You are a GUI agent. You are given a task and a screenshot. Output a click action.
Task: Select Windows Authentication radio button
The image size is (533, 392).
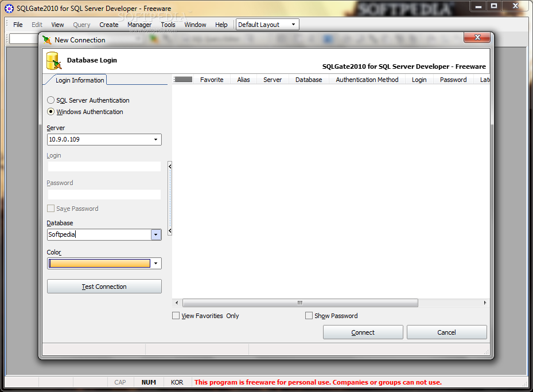(50, 112)
